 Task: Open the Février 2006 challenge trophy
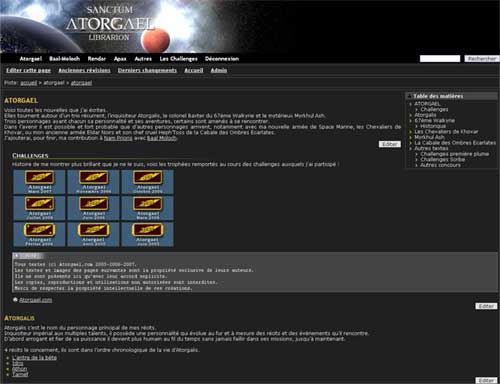pos(39,235)
